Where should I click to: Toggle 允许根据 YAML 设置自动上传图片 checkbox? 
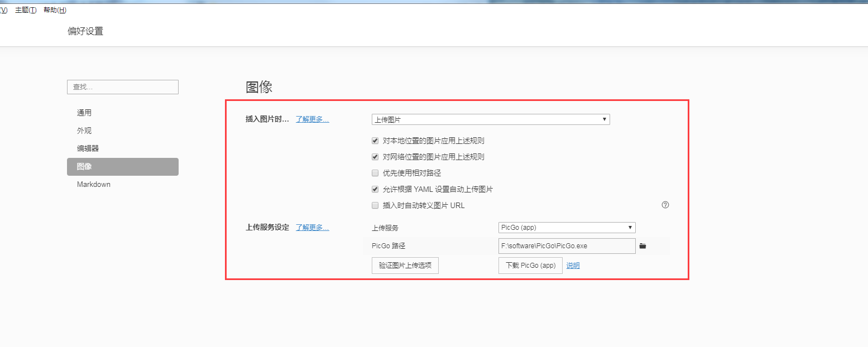pos(375,189)
